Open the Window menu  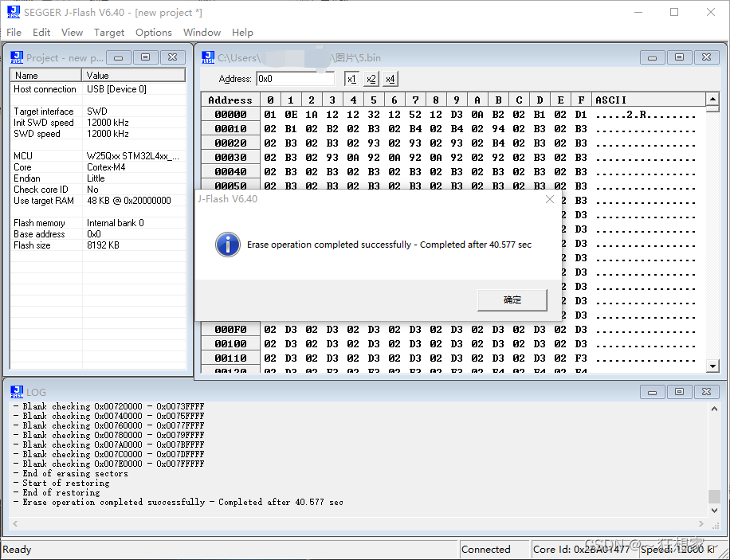point(202,33)
